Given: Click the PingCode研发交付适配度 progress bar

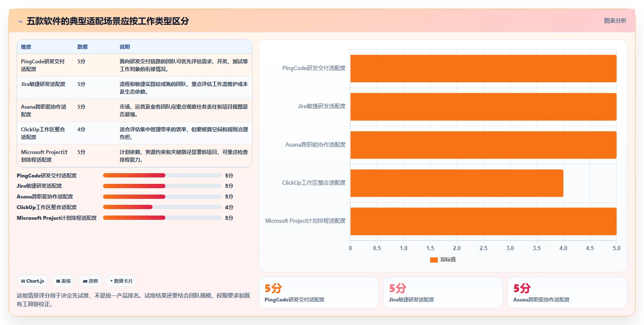Looking at the screenshot, I should point(162,175).
